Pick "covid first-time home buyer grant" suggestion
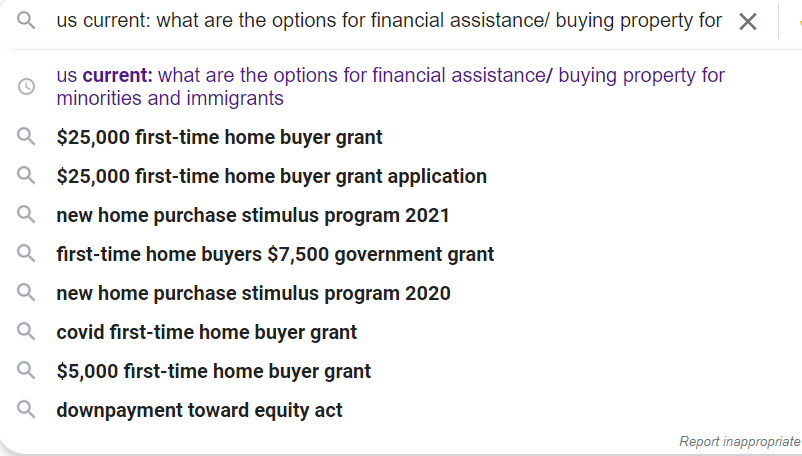 click(x=207, y=332)
